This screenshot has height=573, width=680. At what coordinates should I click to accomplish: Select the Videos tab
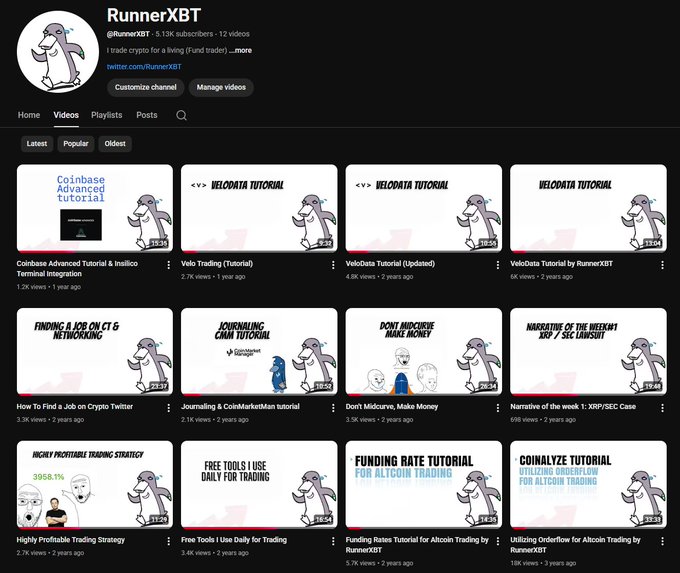pos(66,115)
